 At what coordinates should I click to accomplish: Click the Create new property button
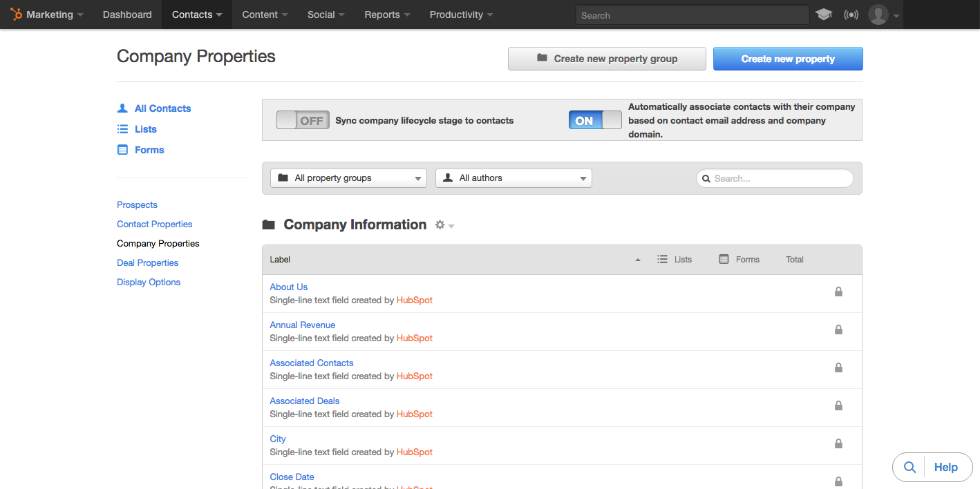(788, 58)
